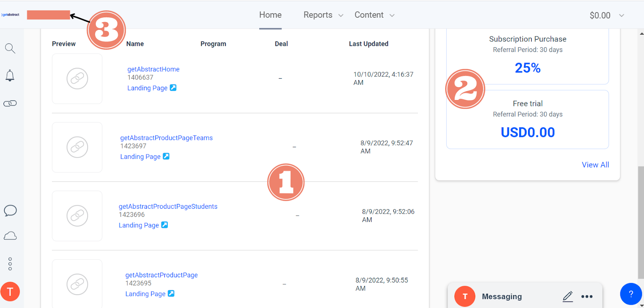Click date 8/9/2022, 9:52:06 AM

(388, 215)
